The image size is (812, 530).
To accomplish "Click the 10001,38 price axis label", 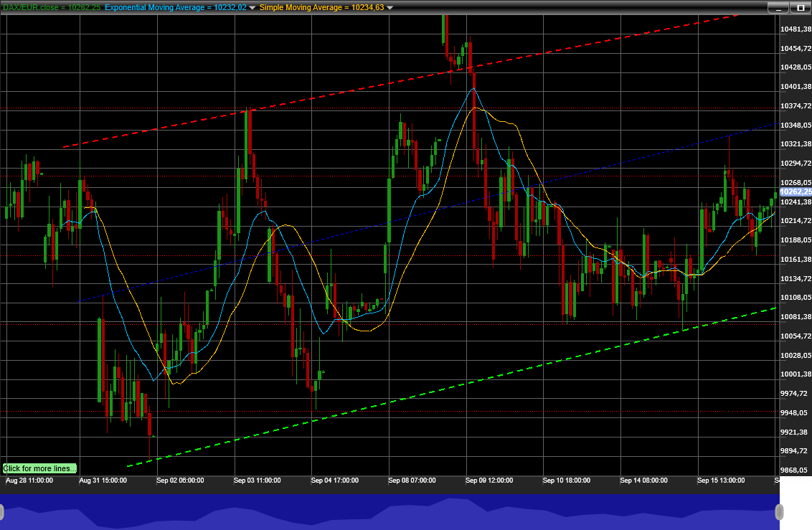I will coord(796,374).
